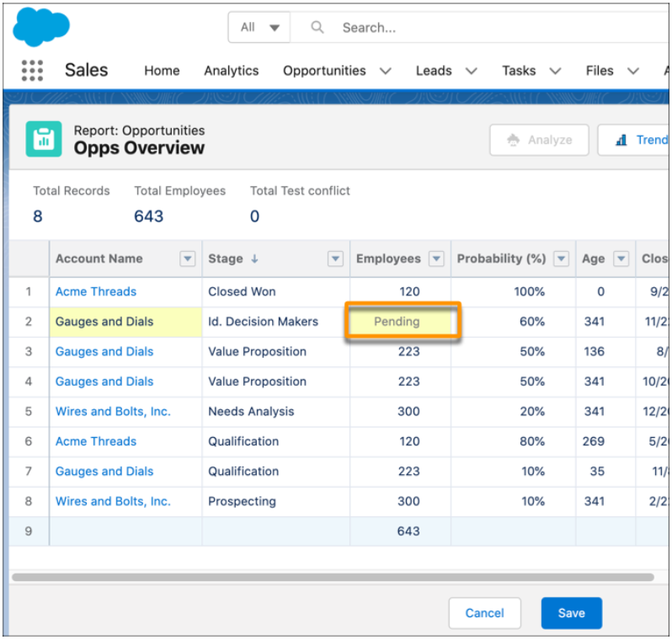672x640 pixels.
Task: Open the App Launcher grid icon
Action: (32, 71)
